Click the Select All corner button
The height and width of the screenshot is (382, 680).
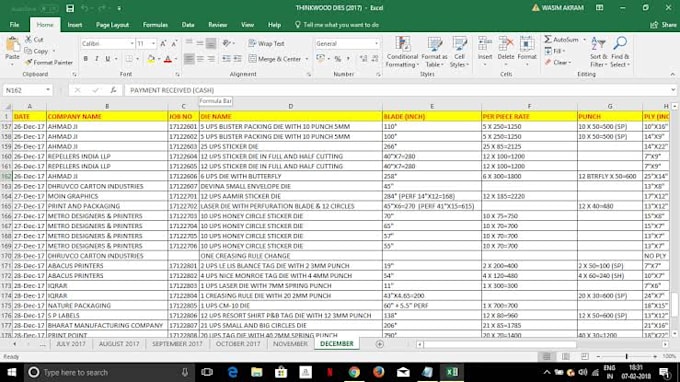coord(7,106)
